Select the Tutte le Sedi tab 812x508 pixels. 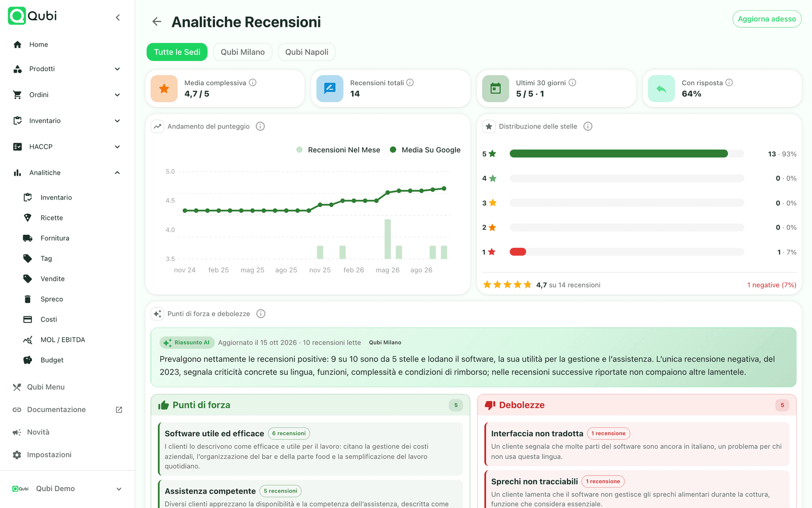coord(177,52)
